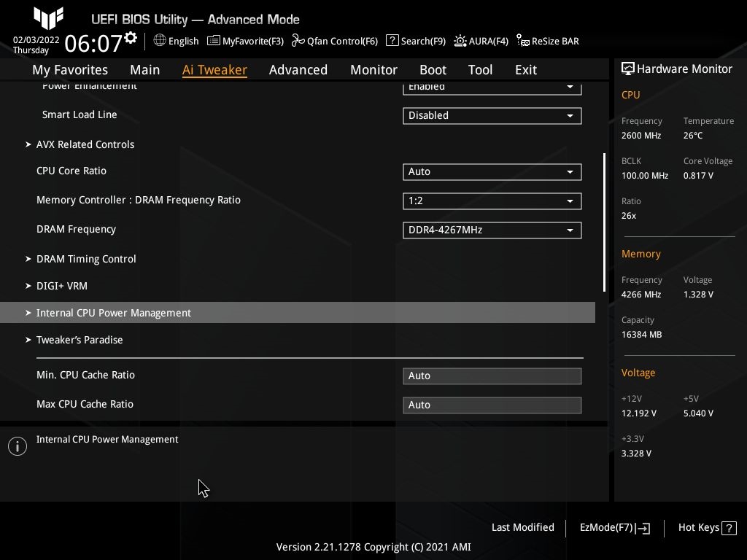Click the Min. CPU Cache Ratio label
Viewport: 747px width, 560px height.
point(86,376)
